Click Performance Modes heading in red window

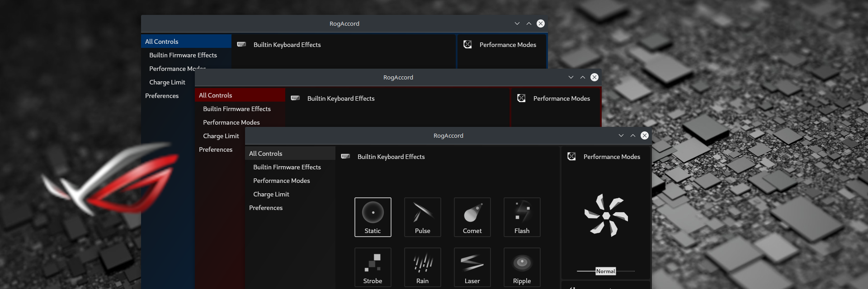click(x=561, y=98)
